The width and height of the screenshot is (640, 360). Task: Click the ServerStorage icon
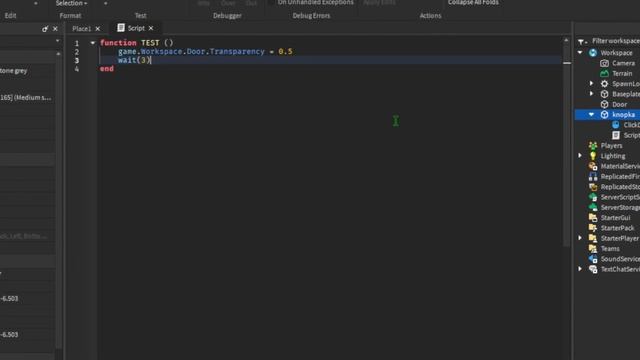[593, 207]
